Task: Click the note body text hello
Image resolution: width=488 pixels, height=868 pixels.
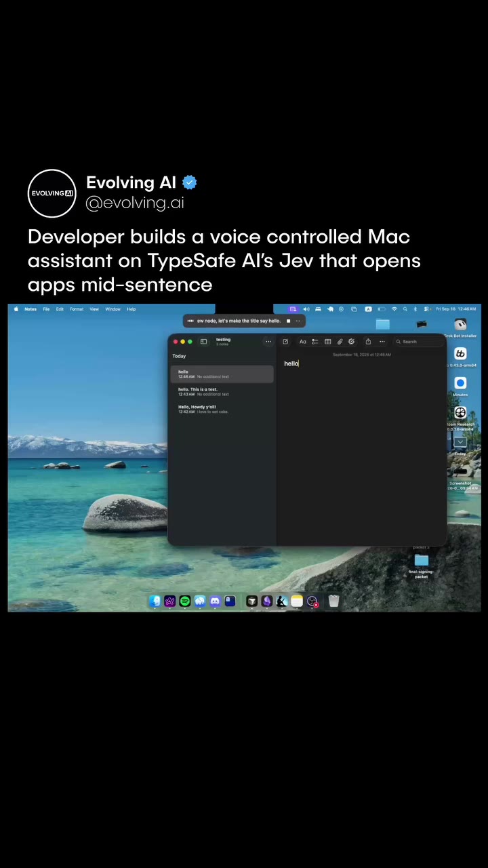Action: coord(291,363)
